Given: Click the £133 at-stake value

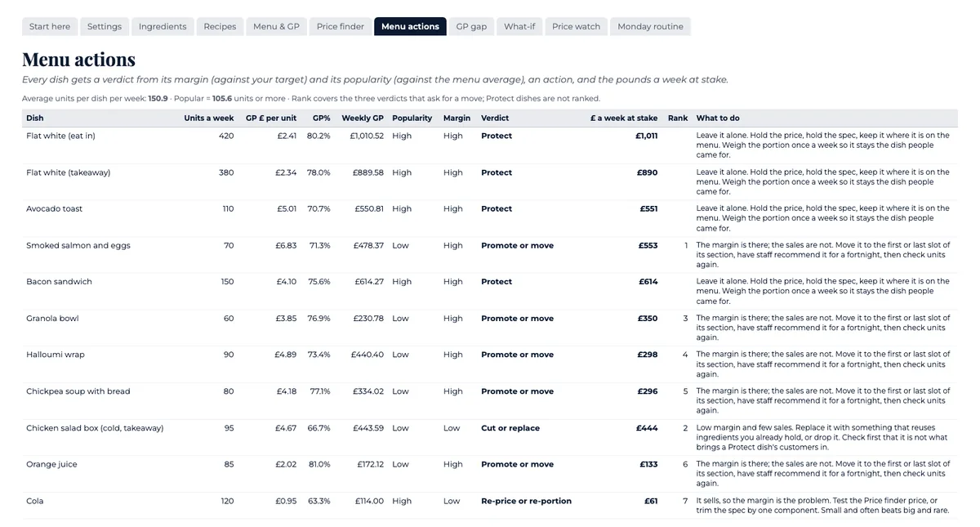Looking at the screenshot, I should [648, 464].
